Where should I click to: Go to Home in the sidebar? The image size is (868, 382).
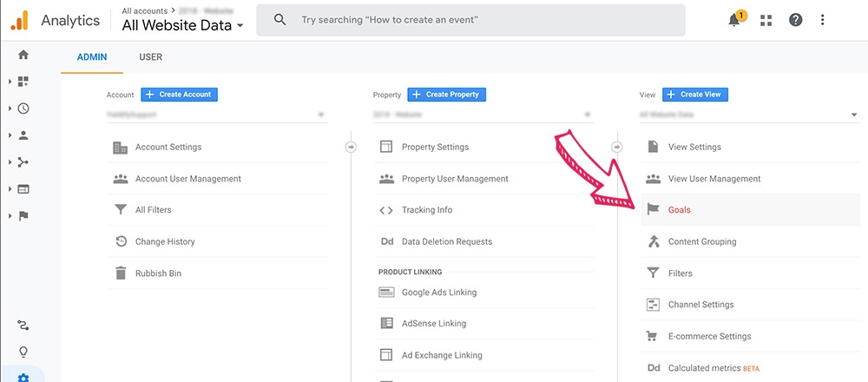coord(23,55)
